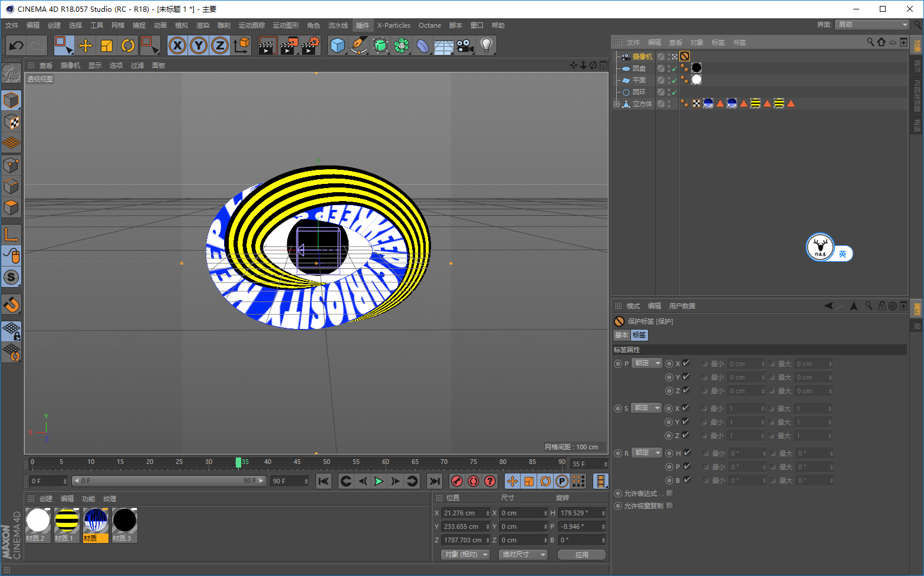Click the array modeling object icon

point(402,45)
